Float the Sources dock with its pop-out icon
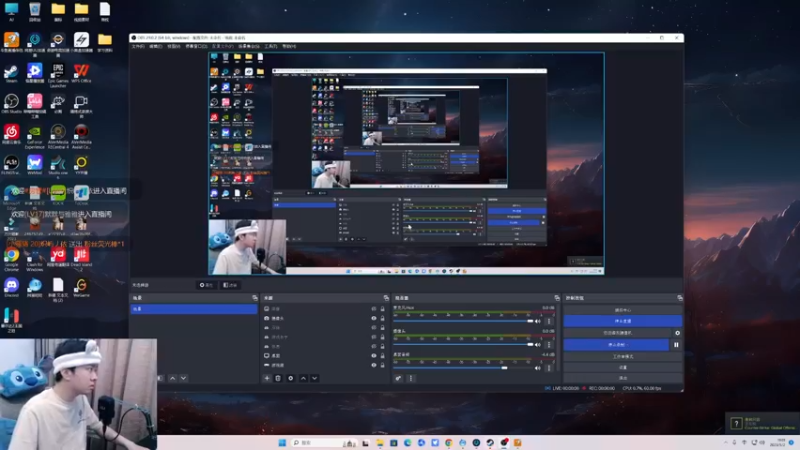Screen dimensions: 800x450 386,298
